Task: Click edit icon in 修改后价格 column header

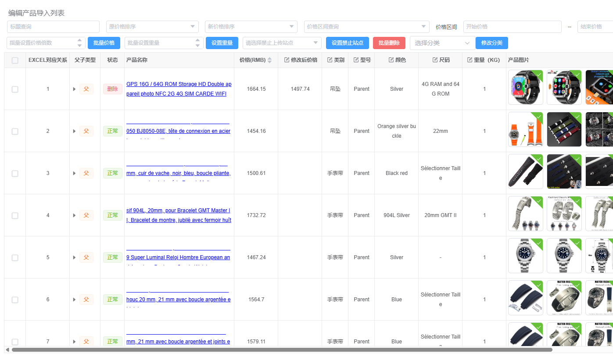Action: pos(287,60)
